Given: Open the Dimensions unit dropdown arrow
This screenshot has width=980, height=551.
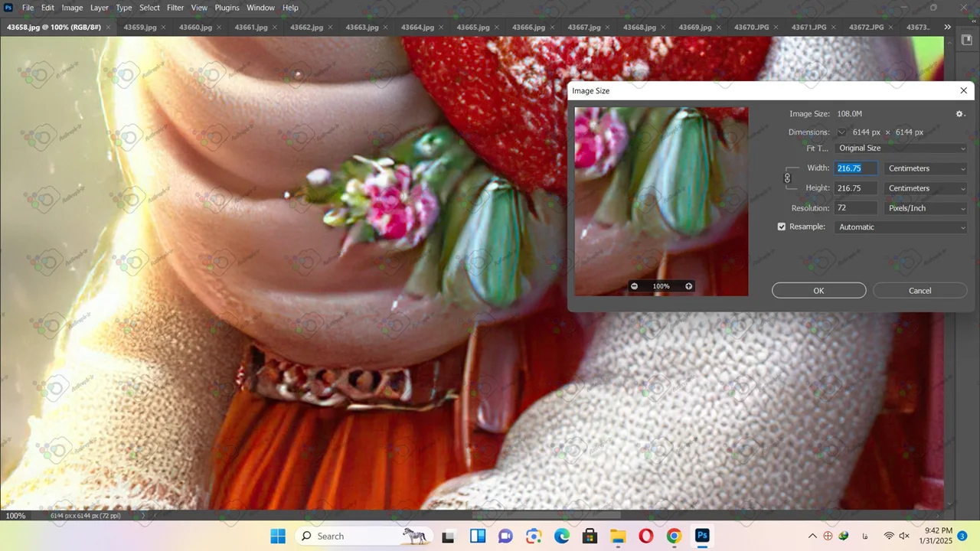Looking at the screenshot, I should click(x=841, y=132).
